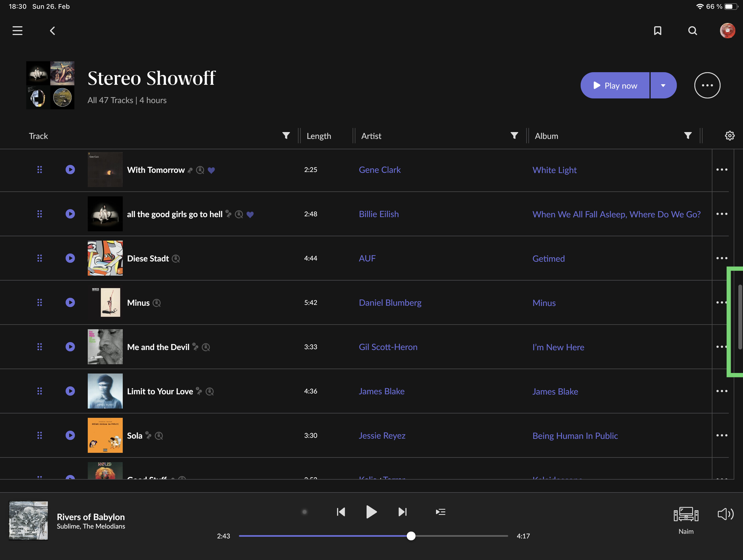Grab reorder handle for With Tomorrow
The image size is (743, 560).
[x=40, y=170]
